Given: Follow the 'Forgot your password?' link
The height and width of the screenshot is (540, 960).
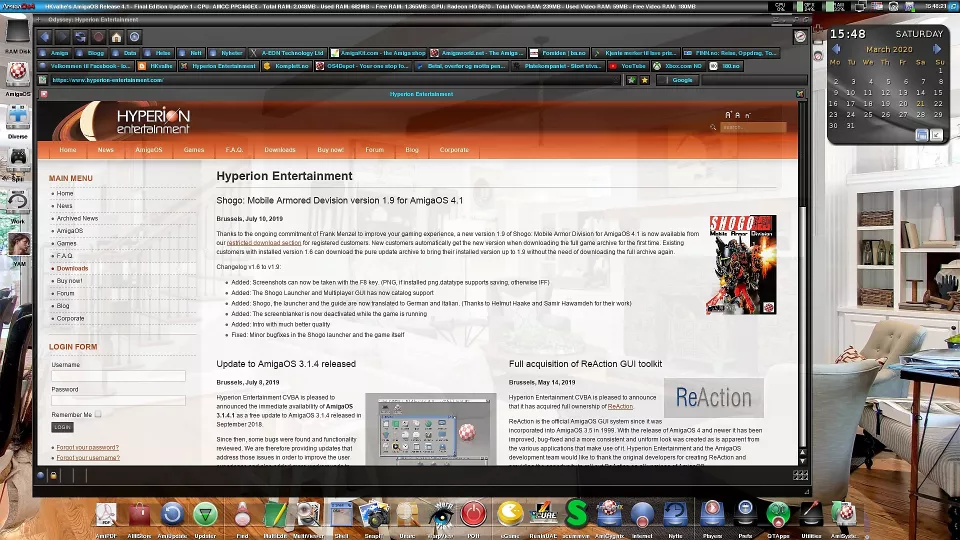Looking at the screenshot, I should [87, 447].
